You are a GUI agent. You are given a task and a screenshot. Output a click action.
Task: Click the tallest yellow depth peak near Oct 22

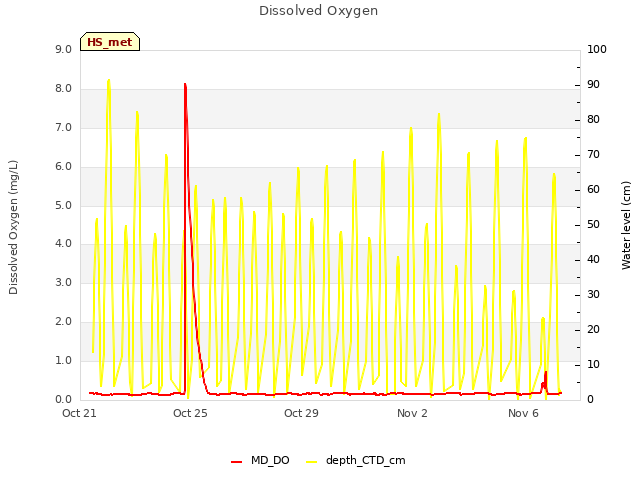(x=109, y=80)
